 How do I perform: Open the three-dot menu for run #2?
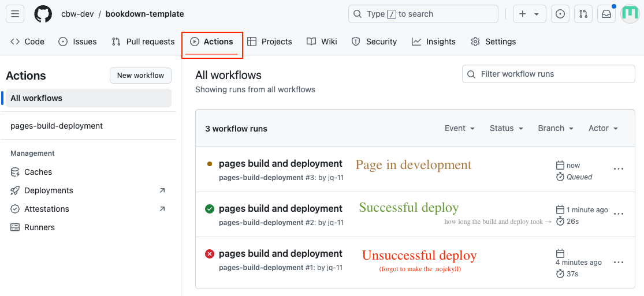(x=619, y=213)
